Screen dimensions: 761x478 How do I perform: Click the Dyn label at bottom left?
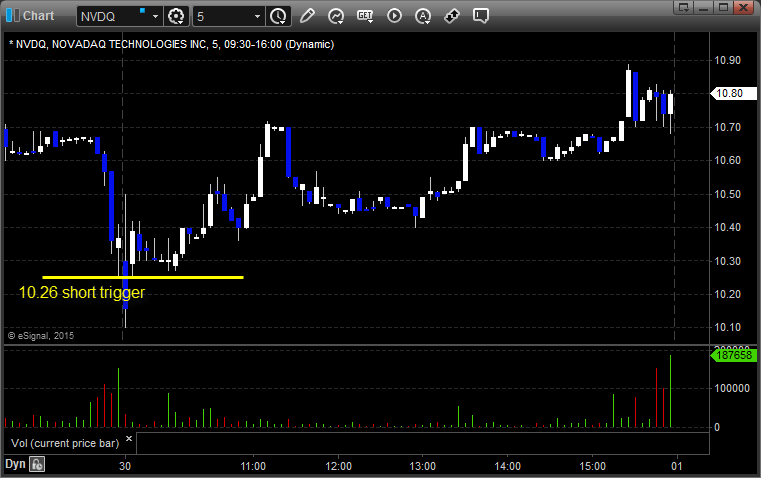pyautogui.click(x=15, y=464)
